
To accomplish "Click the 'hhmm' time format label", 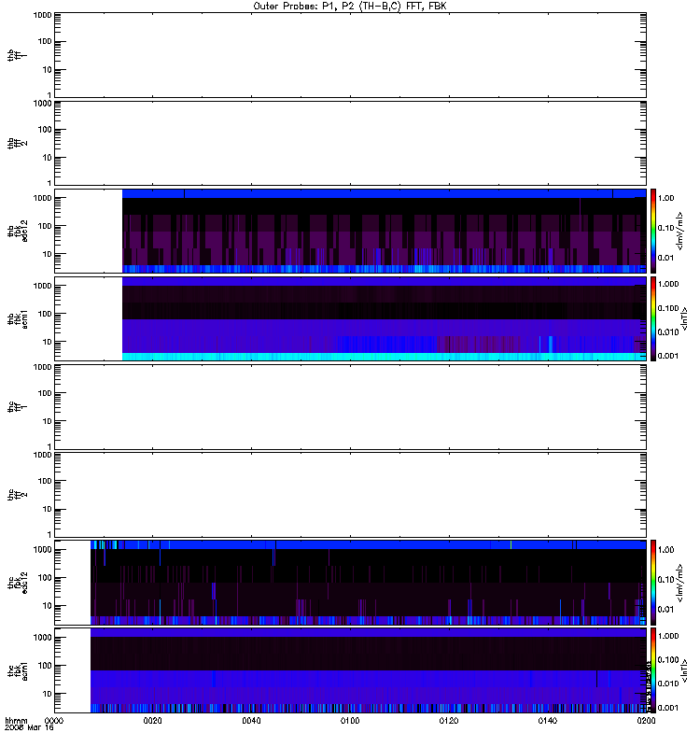I will 16,721.
